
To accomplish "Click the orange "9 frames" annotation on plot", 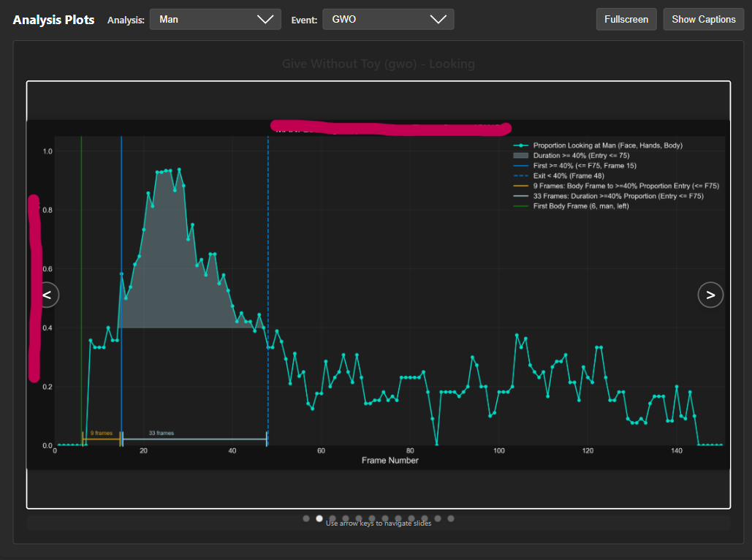I will (x=101, y=433).
